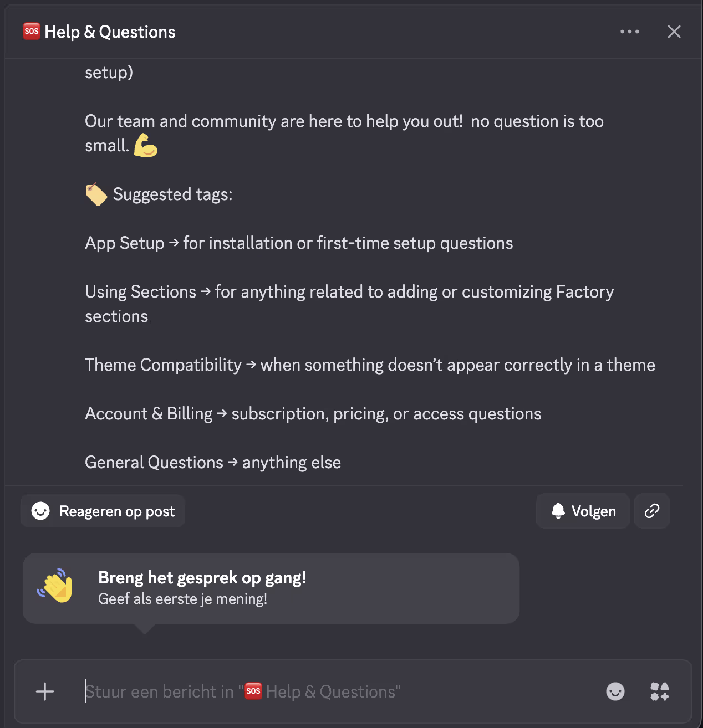This screenshot has height=728, width=703.
Task: Click the flexed bicep emoji in the message
Action: 145,146
